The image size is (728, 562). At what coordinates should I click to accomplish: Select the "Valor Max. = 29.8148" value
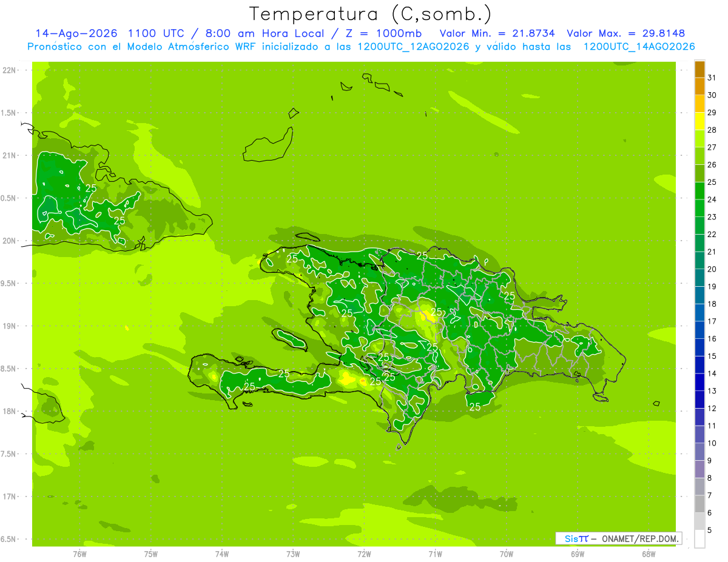click(625, 33)
